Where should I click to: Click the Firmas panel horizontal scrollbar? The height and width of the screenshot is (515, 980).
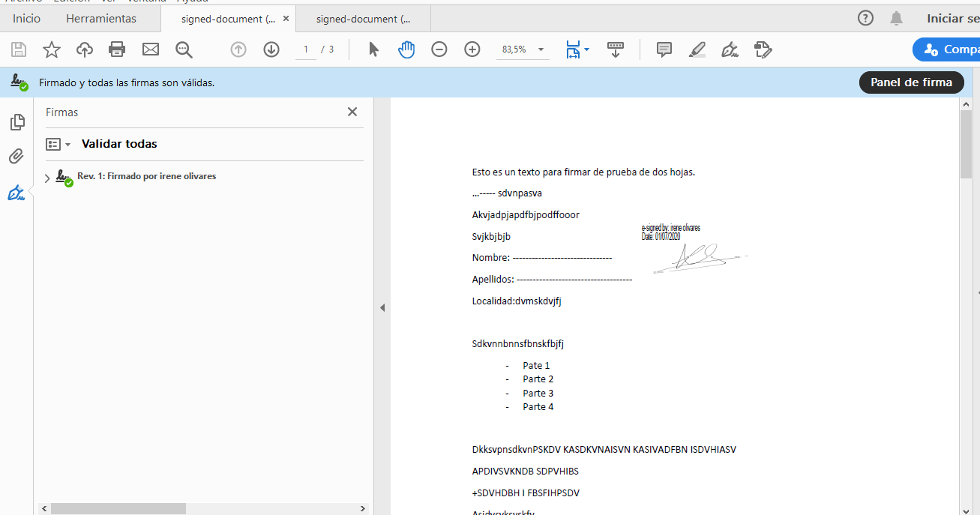(118, 508)
